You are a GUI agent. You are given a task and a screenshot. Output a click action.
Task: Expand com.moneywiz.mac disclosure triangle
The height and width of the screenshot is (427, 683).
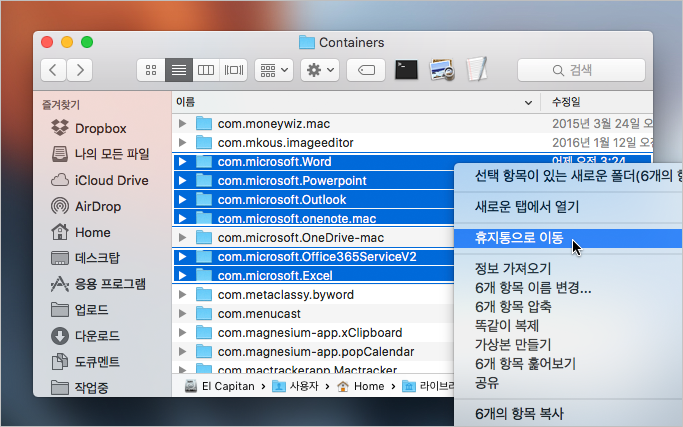point(183,124)
